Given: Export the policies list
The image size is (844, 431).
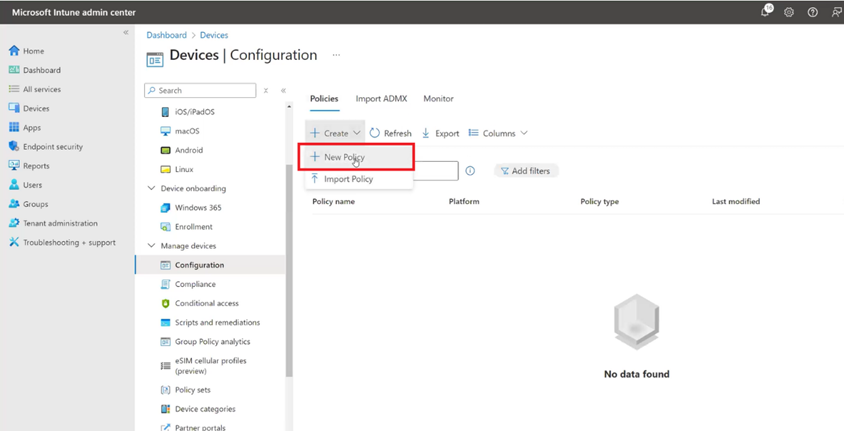Looking at the screenshot, I should point(440,133).
